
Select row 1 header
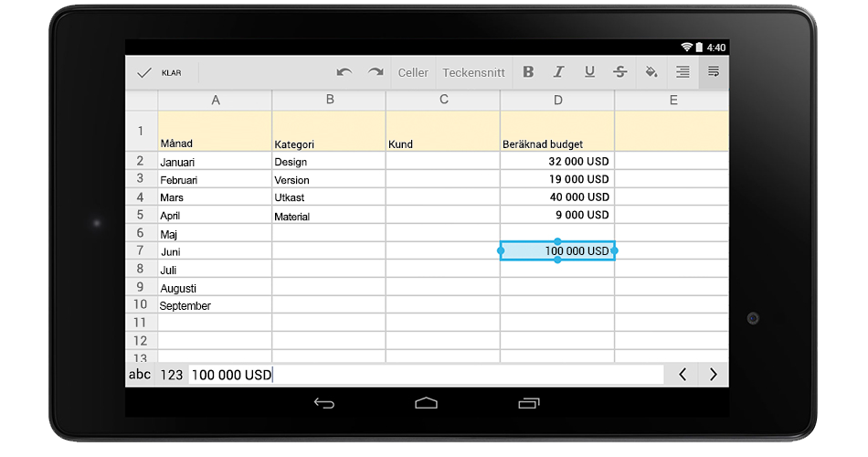click(141, 132)
